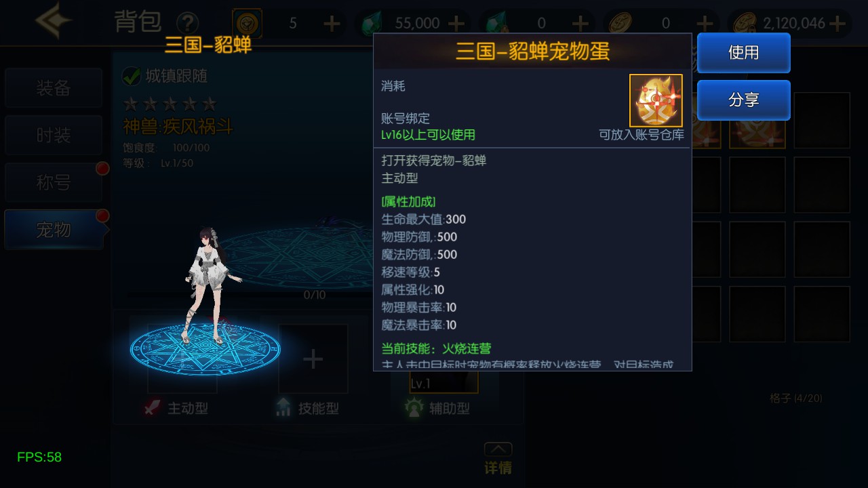Click the 貂蝉 pet egg icon
Image resolution: width=868 pixels, height=488 pixels.
coord(656,100)
